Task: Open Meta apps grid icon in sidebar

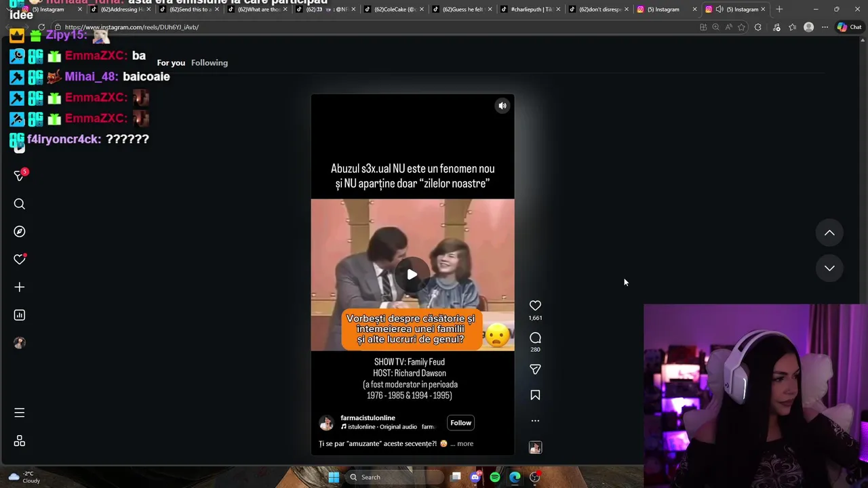Action: coord(20,441)
